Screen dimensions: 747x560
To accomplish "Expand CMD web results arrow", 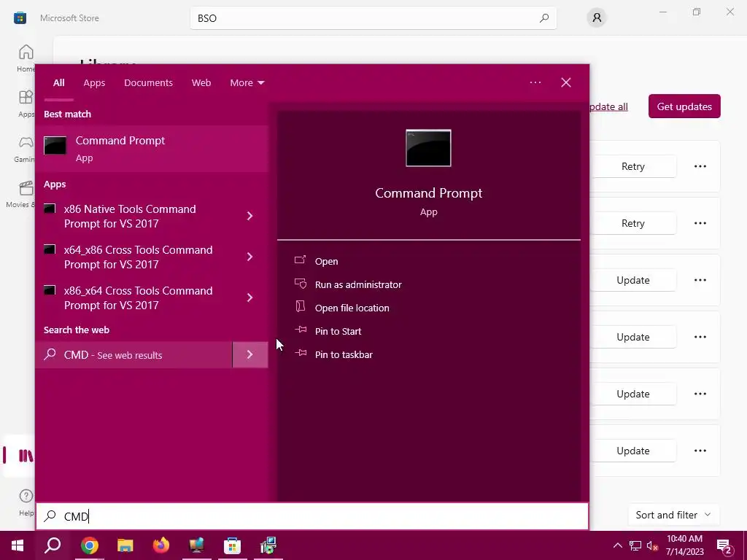I will [x=250, y=355].
